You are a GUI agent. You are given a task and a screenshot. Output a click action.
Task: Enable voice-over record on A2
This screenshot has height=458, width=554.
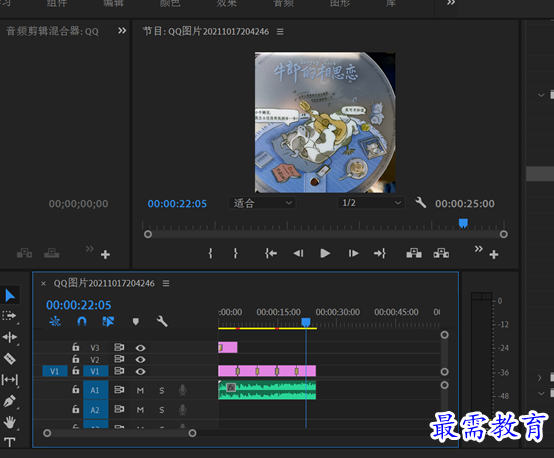[182, 410]
